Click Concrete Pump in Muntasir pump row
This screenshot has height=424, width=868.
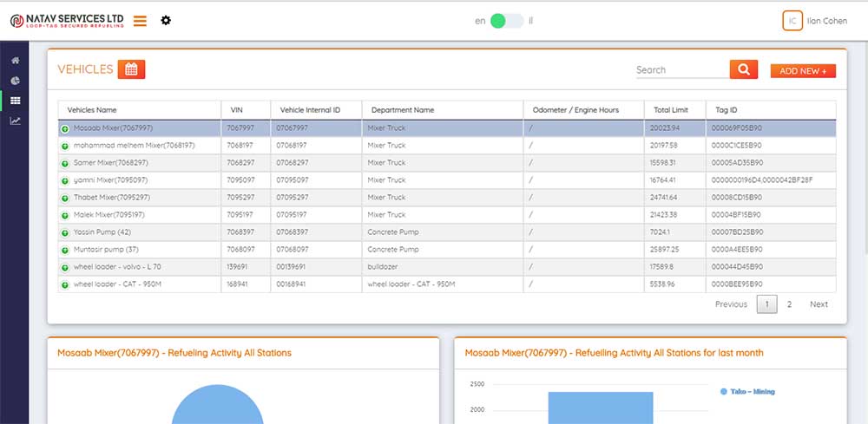[x=443, y=250]
